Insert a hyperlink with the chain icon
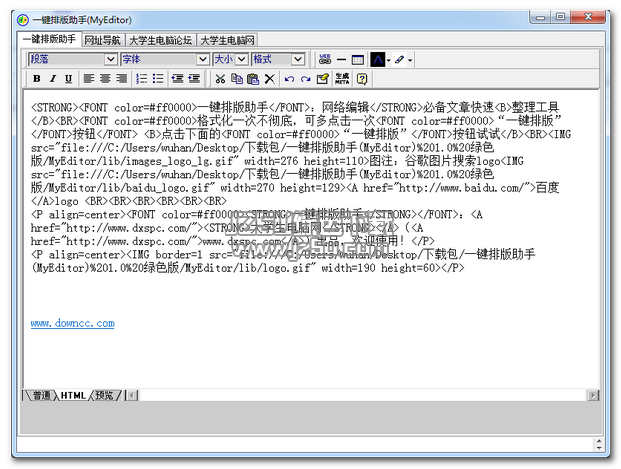This screenshot has width=621, height=469. click(x=325, y=60)
